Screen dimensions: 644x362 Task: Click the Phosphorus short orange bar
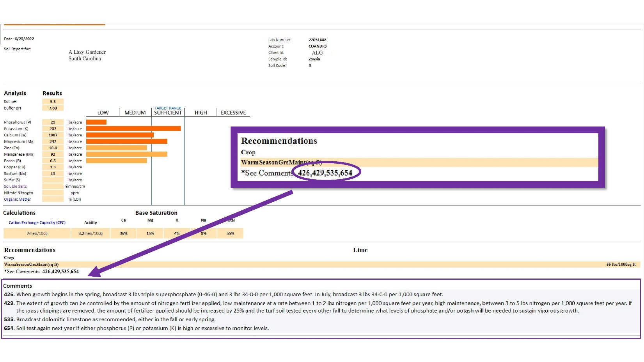[x=96, y=122]
